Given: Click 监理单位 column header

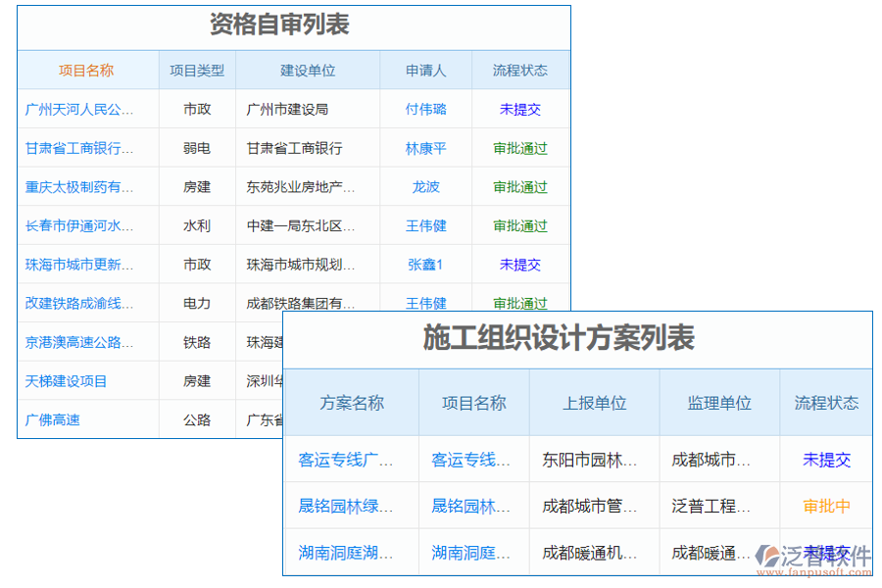Looking at the screenshot, I should pyautogui.click(x=718, y=403).
